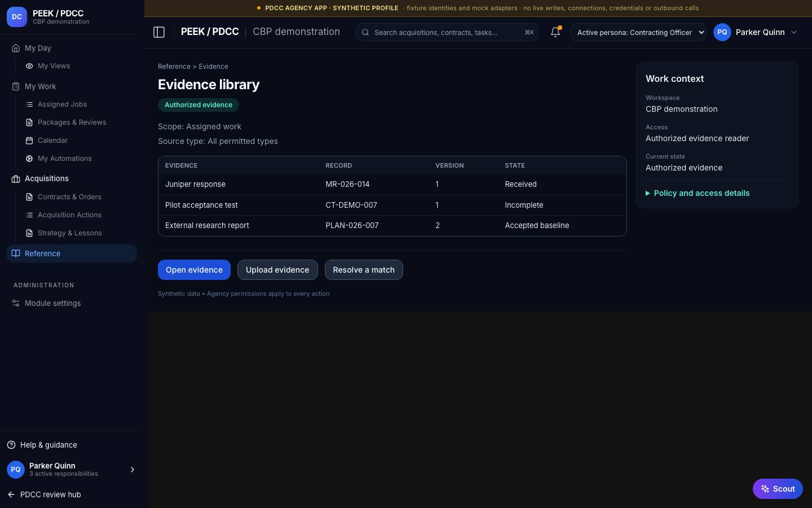The height and width of the screenshot is (508, 812).
Task: Click the My Day home icon
Action: pyautogui.click(x=16, y=48)
